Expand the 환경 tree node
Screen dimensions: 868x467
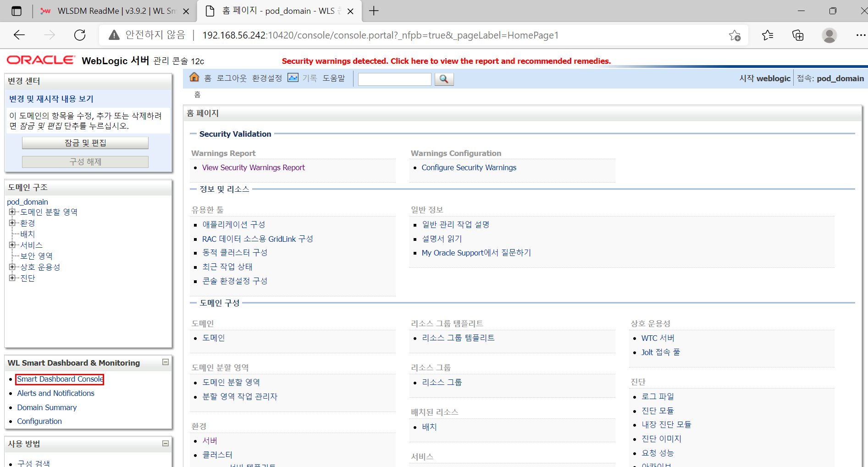point(12,223)
